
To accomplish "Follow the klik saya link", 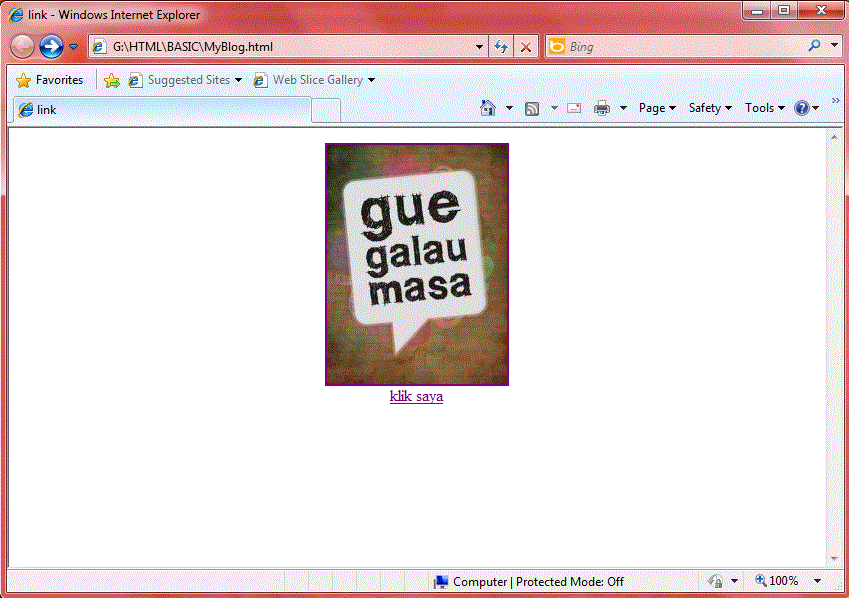I will coord(416,396).
